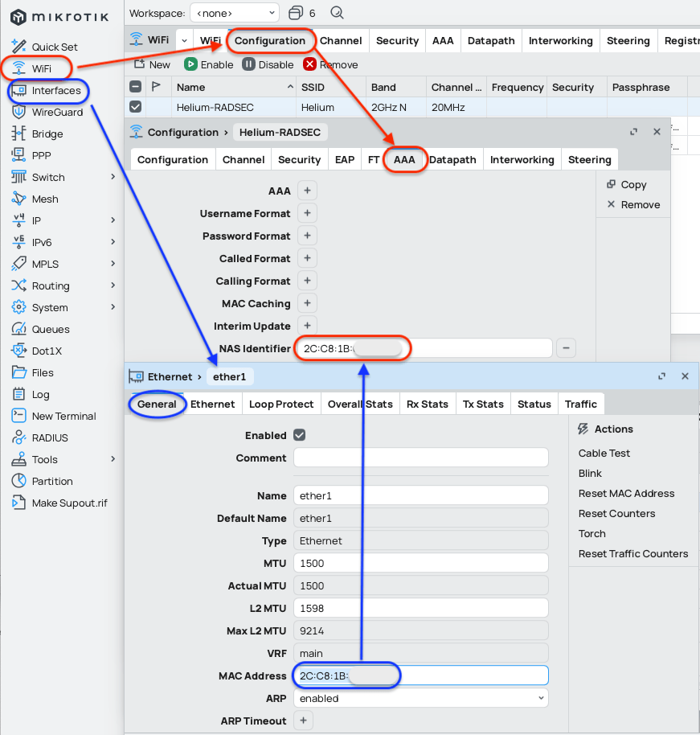Screen dimensions: 700x735
Task: Uncheck the Helium-RADSEC row checkbox
Action: pos(136,107)
